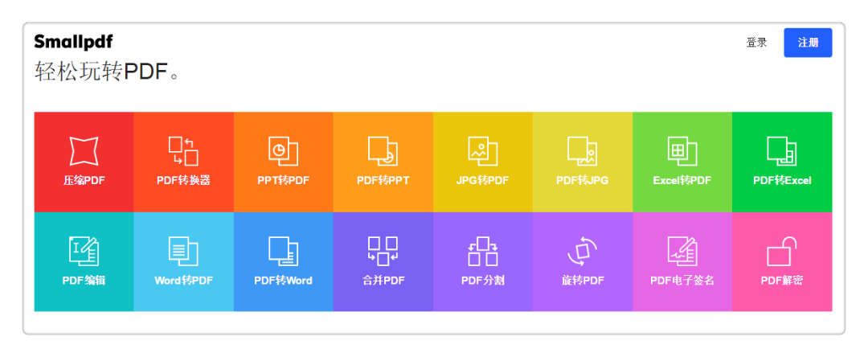Open the PDF转Excel icon
Image resolution: width=868 pixels, height=357 pixels.
[x=781, y=150]
